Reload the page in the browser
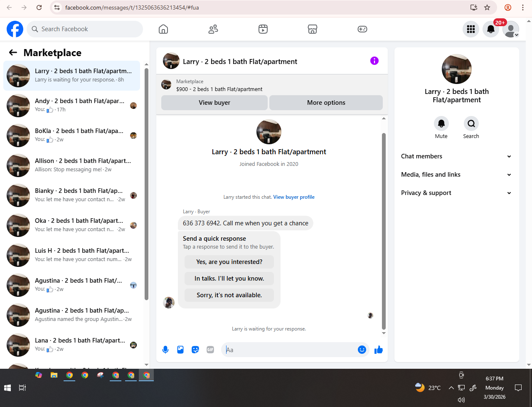The image size is (532, 407). tap(39, 7)
